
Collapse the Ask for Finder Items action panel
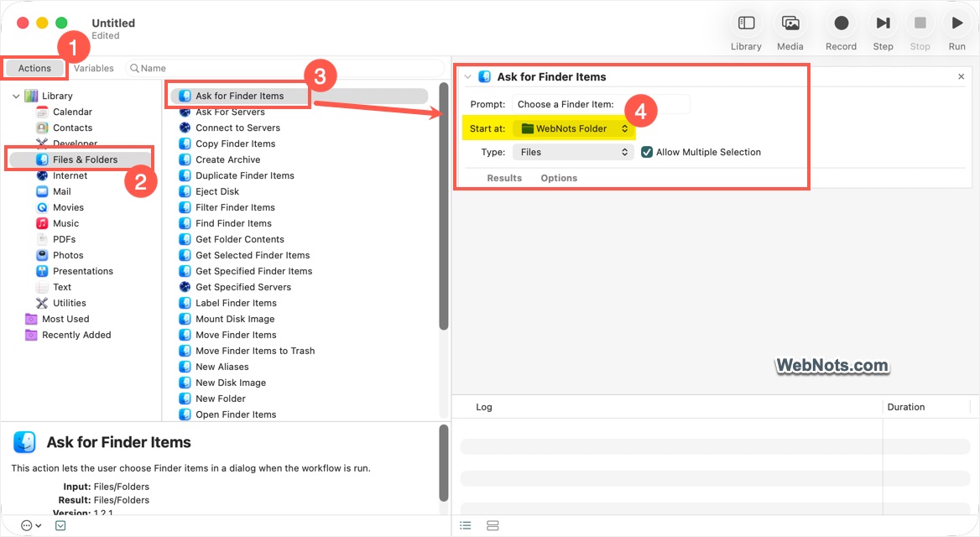pyautogui.click(x=467, y=77)
